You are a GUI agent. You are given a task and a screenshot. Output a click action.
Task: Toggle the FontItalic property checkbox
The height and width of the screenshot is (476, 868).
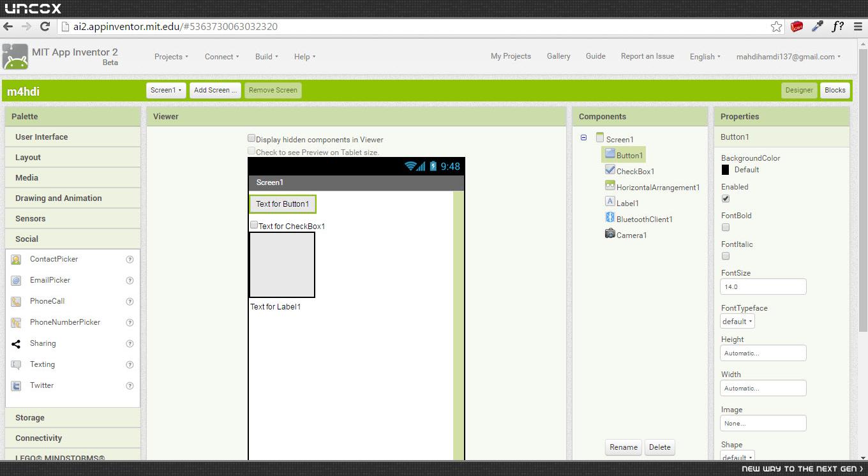725,256
